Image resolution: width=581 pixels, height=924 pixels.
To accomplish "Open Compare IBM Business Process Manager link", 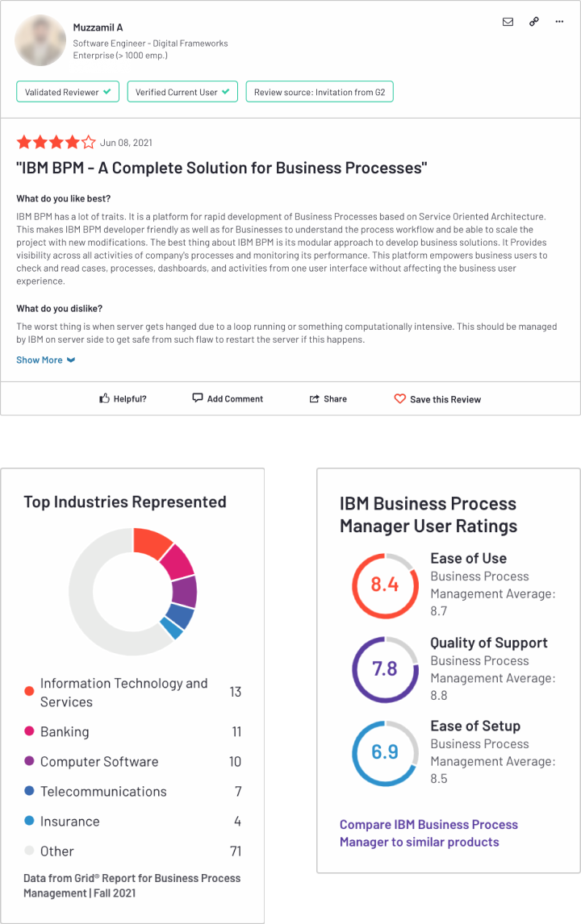I will click(428, 833).
